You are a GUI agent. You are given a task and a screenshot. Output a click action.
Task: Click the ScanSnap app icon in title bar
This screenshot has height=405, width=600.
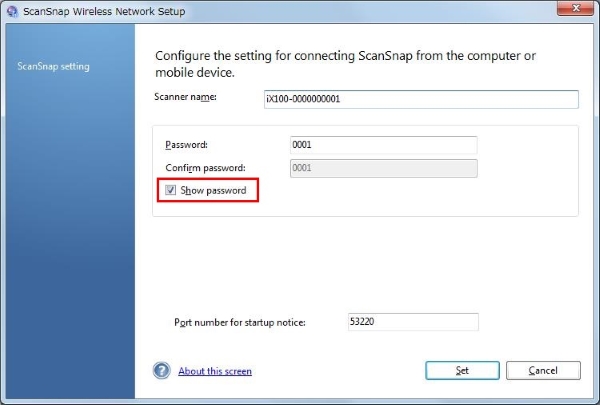pos(12,11)
